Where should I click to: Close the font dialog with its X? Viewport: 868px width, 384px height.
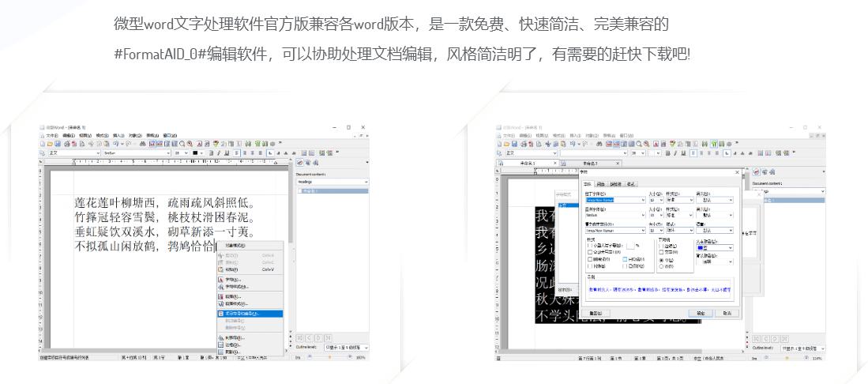point(737,172)
